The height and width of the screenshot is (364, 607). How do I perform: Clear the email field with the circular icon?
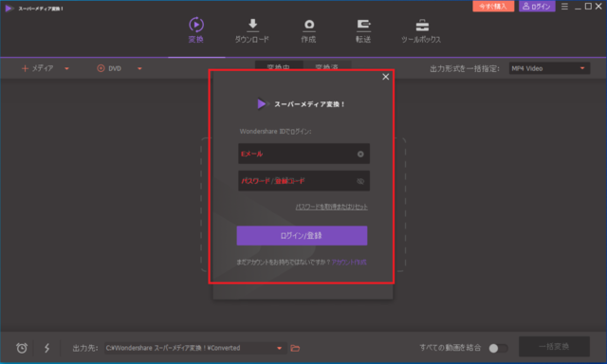(360, 154)
